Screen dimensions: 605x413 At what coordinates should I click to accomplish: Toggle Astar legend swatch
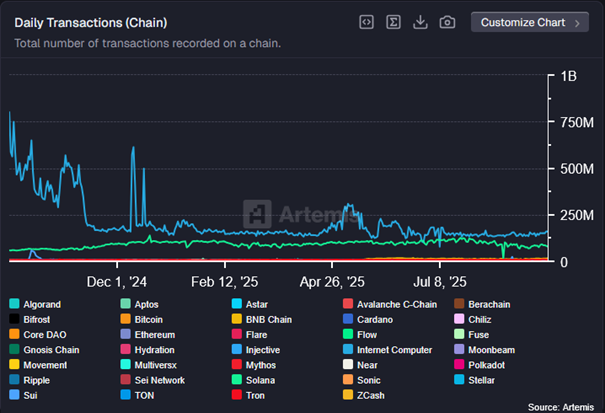point(237,304)
